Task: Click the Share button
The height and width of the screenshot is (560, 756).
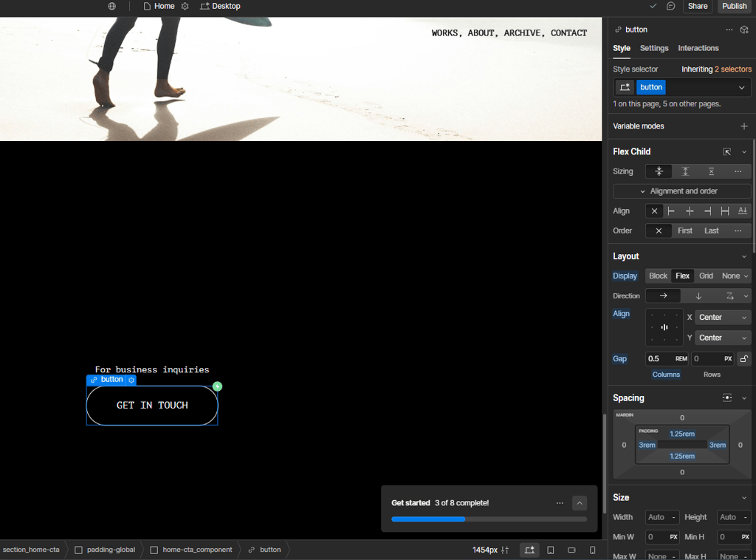Action: (697, 6)
